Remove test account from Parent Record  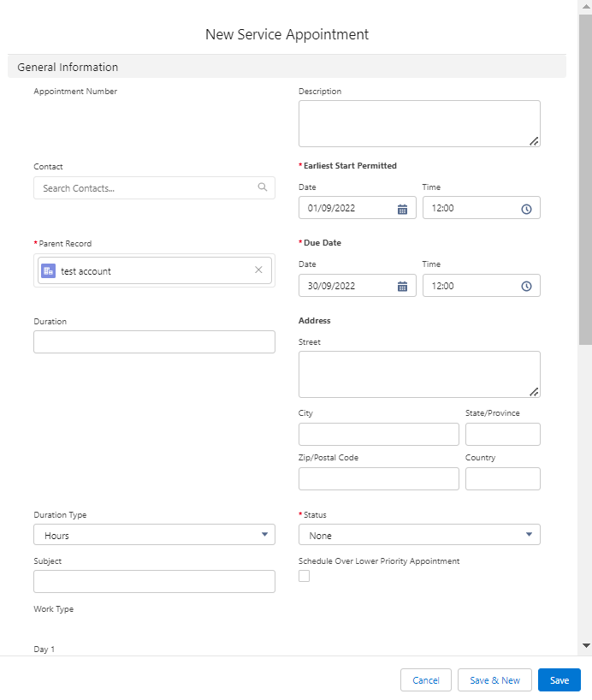coord(258,270)
